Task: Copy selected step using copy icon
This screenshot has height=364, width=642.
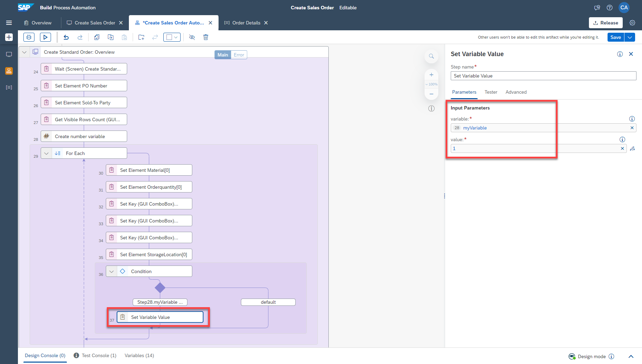Action: tap(97, 37)
